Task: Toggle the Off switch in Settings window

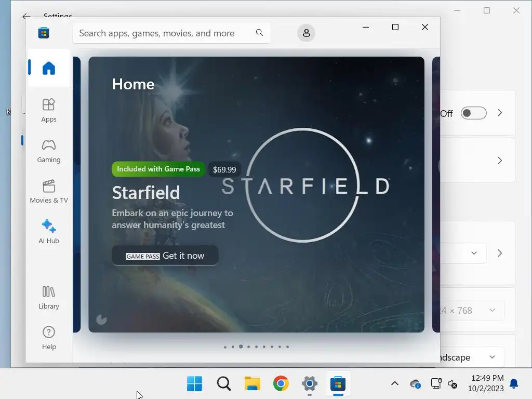Action: (x=474, y=113)
